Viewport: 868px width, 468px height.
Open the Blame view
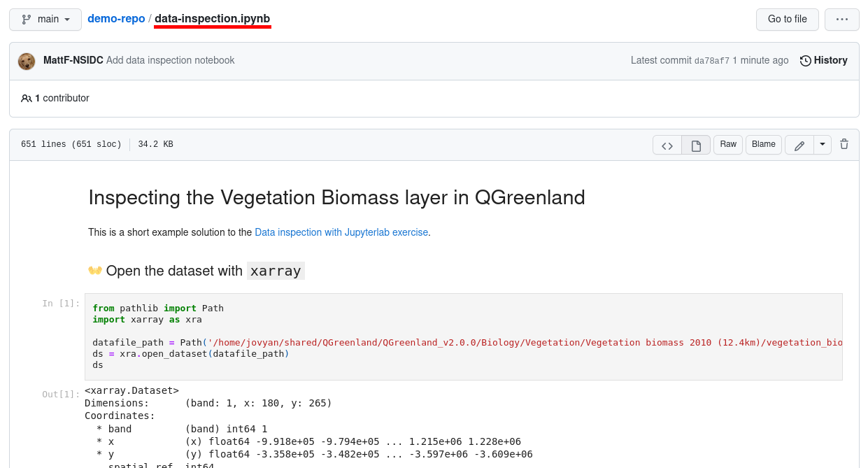coord(764,144)
